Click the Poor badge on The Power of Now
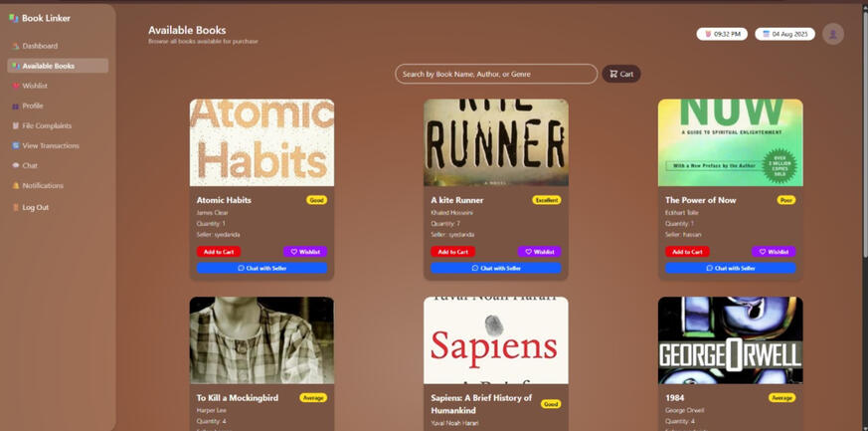Image resolution: width=868 pixels, height=431 pixels. click(x=786, y=200)
